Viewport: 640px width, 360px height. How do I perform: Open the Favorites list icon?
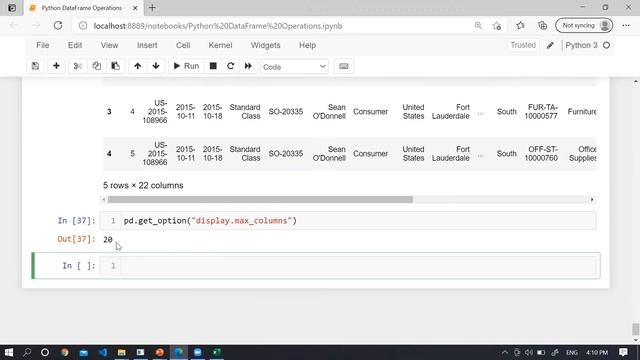tap(520, 26)
